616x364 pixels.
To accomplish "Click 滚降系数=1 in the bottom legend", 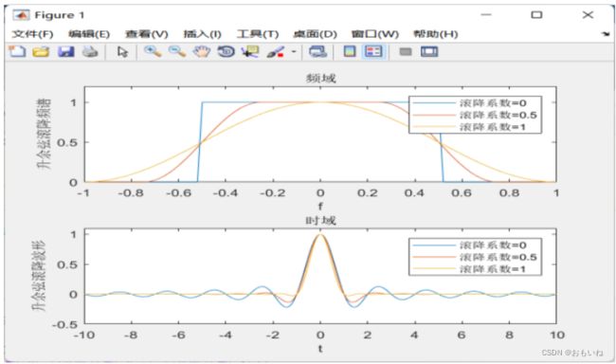I will pyautogui.click(x=493, y=269).
